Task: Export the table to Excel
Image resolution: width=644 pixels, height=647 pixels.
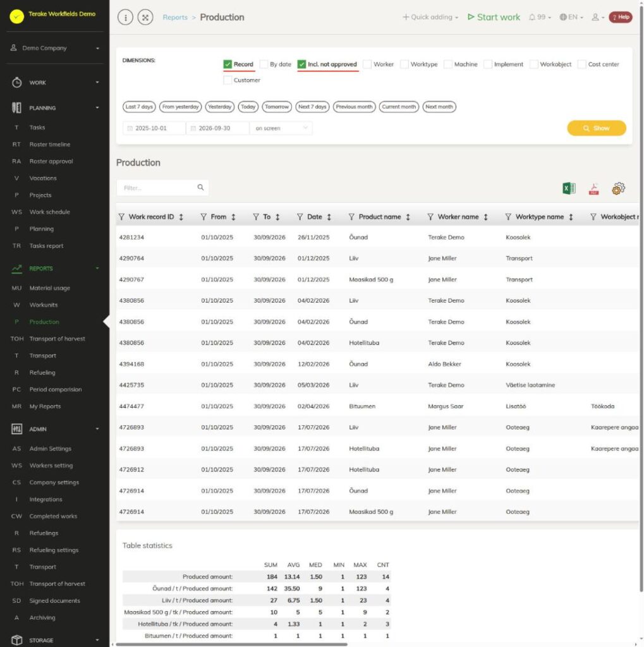Action: [x=569, y=188]
